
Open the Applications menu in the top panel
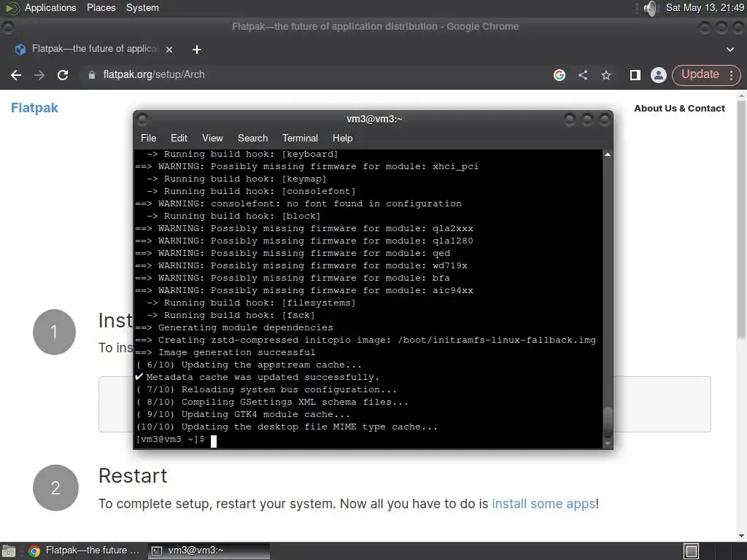tap(50, 7)
